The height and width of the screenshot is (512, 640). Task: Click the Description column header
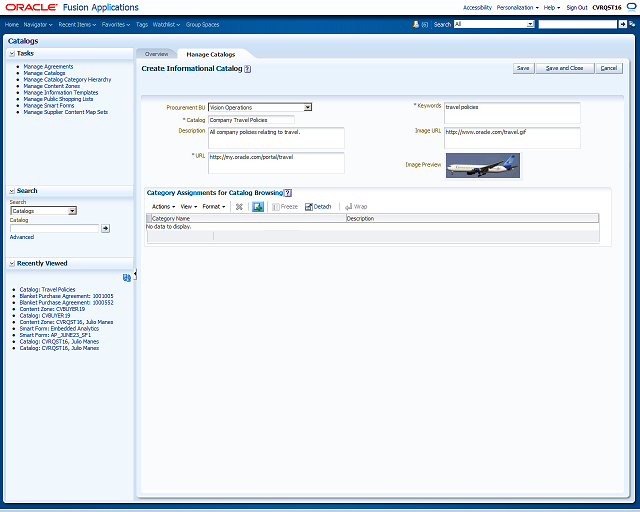click(x=472, y=218)
